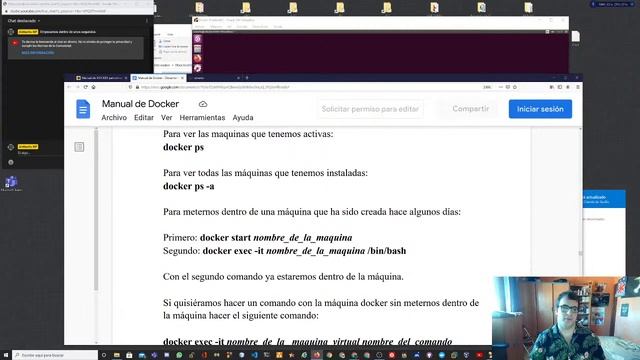
Task: Open the Herramientas menu
Action: (x=202, y=118)
